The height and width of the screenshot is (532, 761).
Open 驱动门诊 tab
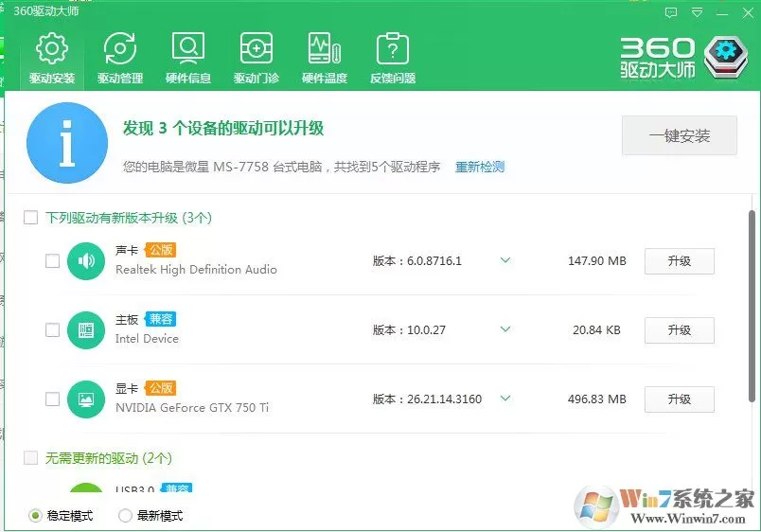pos(257,59)
